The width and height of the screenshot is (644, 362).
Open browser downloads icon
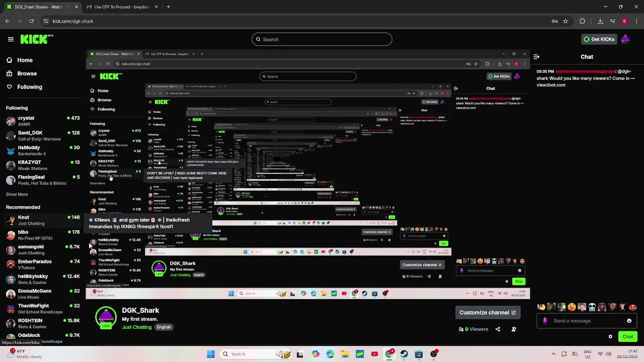[600, 21]
